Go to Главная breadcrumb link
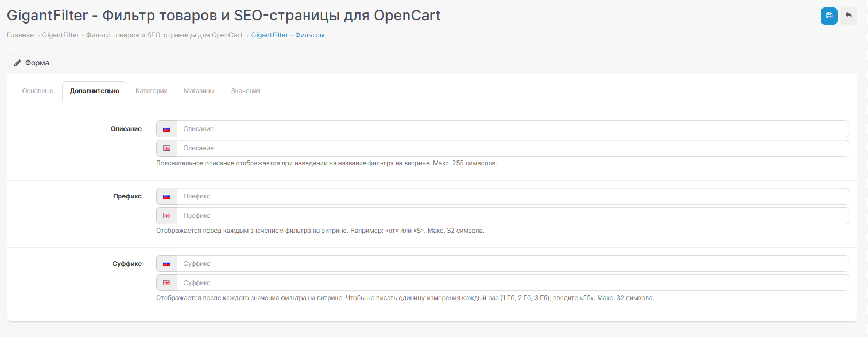 [20, 35]
